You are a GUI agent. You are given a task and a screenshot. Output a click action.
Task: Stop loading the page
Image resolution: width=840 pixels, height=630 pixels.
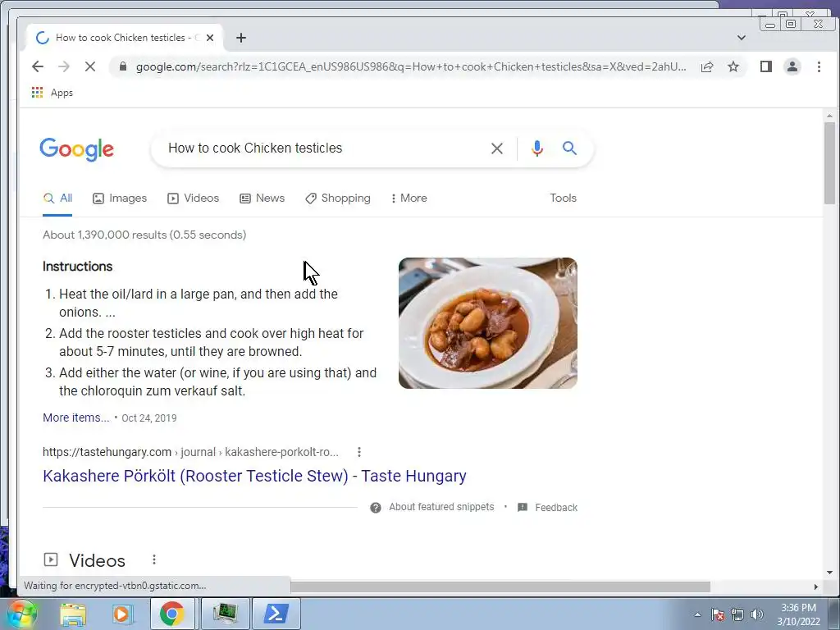coord(90,66)
